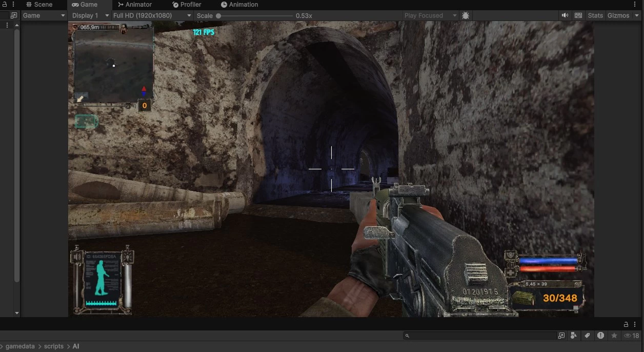Open the Display 1 dropdown
The image size is (644, 352).
(89, 15)
